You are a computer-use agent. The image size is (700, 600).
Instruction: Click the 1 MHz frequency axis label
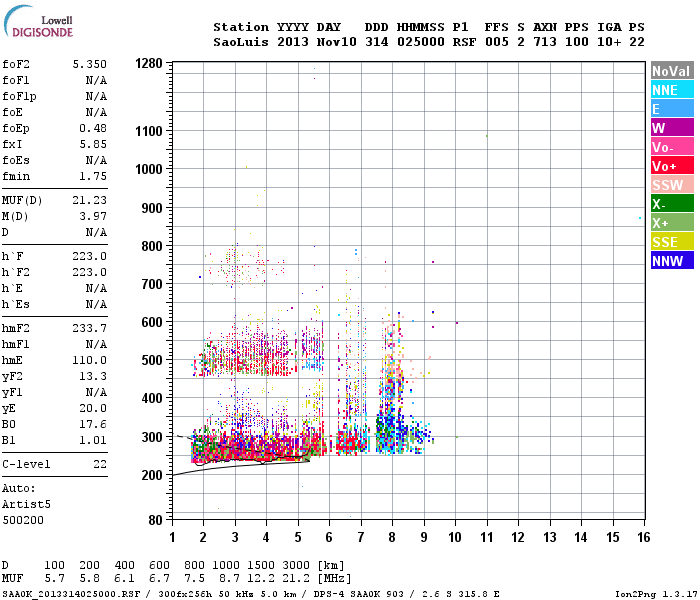click(x=172, y=537)
